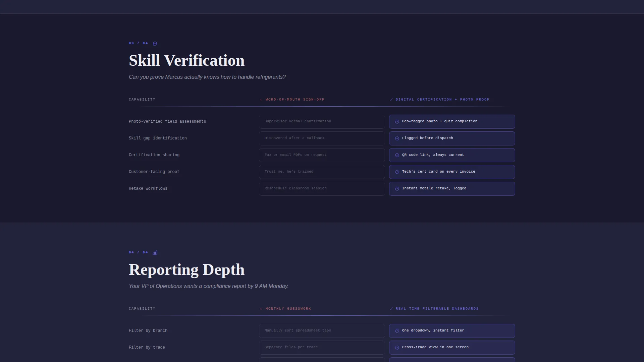Click the 'One dropdown, instant filter' text

click(x=433, y=330)
